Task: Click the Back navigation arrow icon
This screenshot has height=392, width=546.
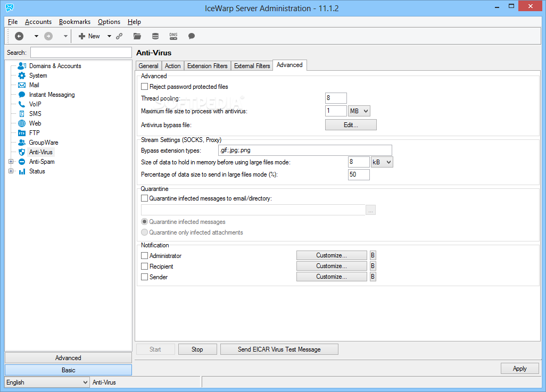Action: point(19,36)
